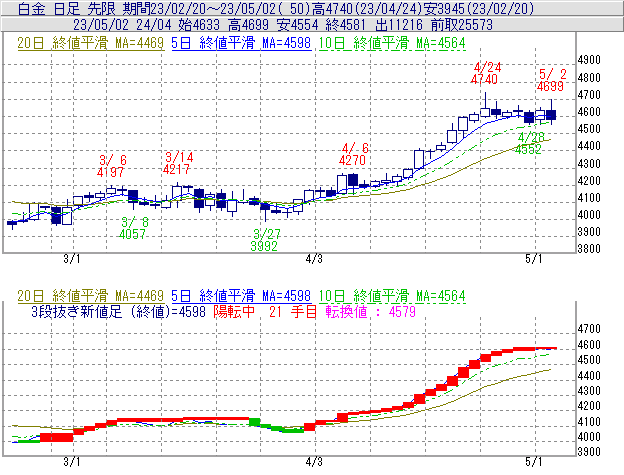This screenshot has height=475, width=624.
Task: Click the 23/05/02 price data bar
Action: (312, 24)
